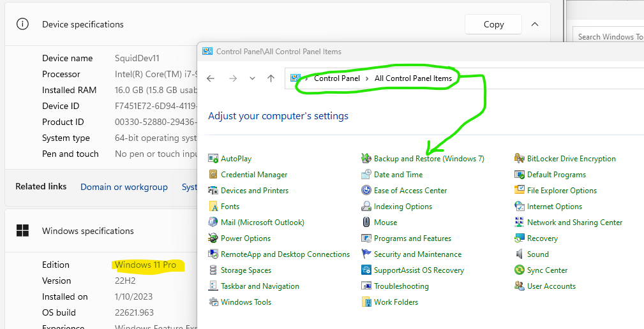
Task: Collapse the Device specifications section
Action: [535, 24]
